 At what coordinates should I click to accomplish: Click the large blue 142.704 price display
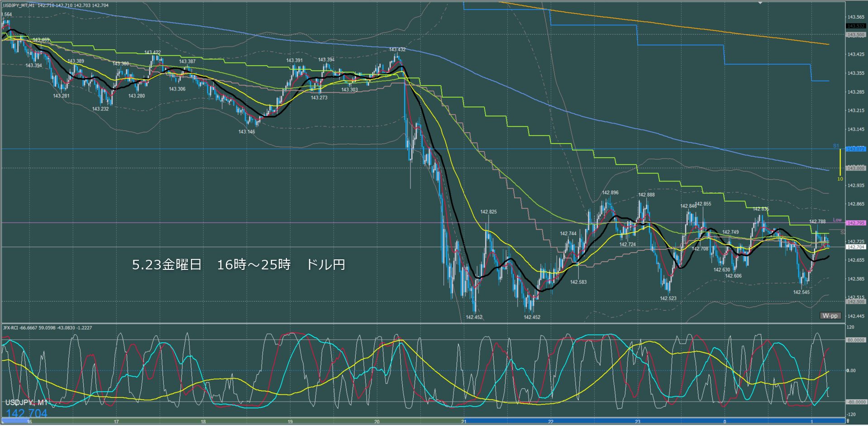[x=27, y=413]
